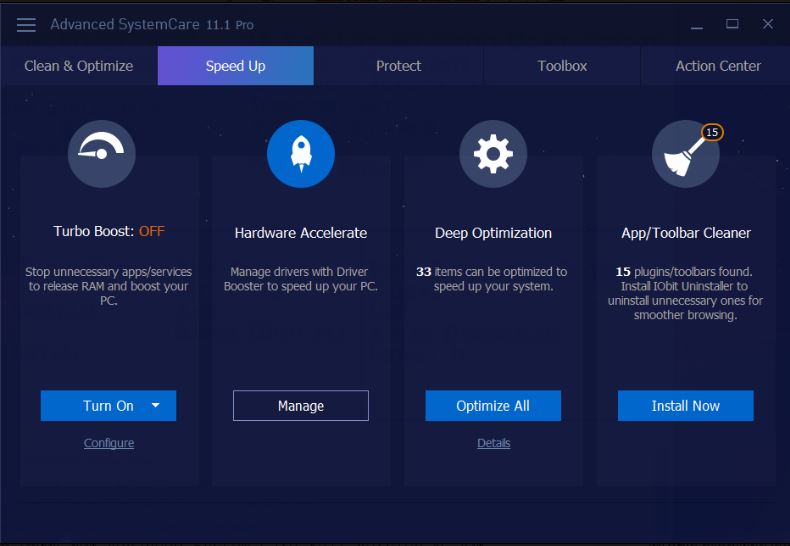Maximize the Advanced SystemCare window

coord(732,24)
